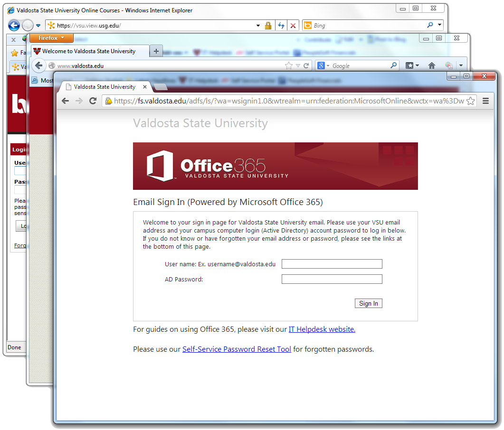
Task: Bookmark the page with Firefox's star icon
Action: pyautogui.click(x=289, y=66)
